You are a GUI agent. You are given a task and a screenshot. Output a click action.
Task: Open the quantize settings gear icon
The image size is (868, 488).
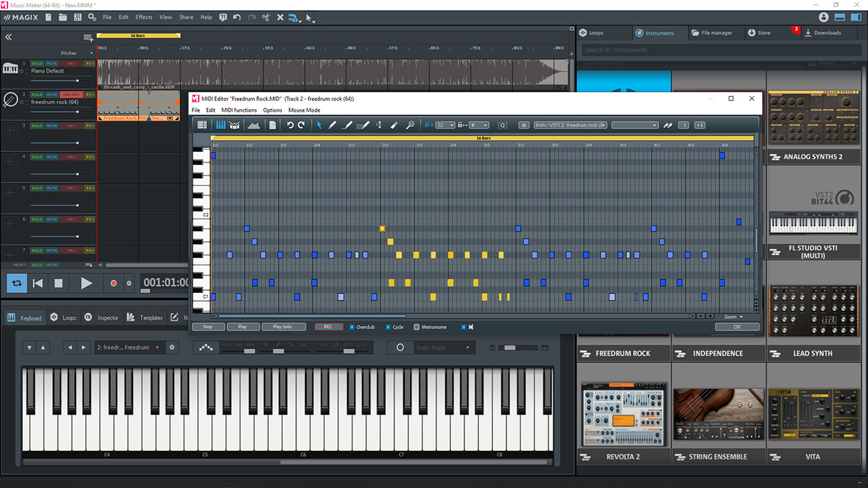pyautogui.click(x=522, y=125)
